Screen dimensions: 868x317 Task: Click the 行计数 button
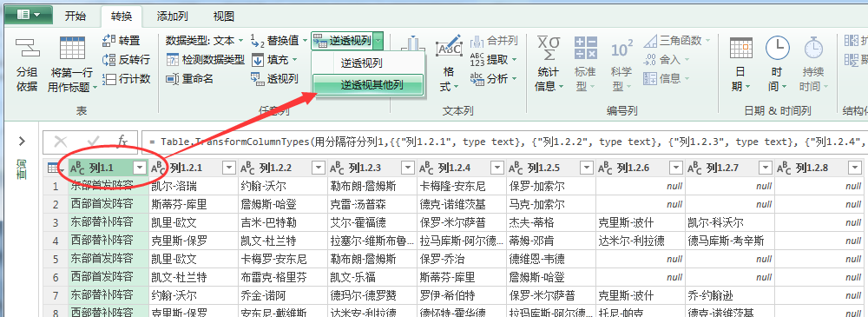126,79
